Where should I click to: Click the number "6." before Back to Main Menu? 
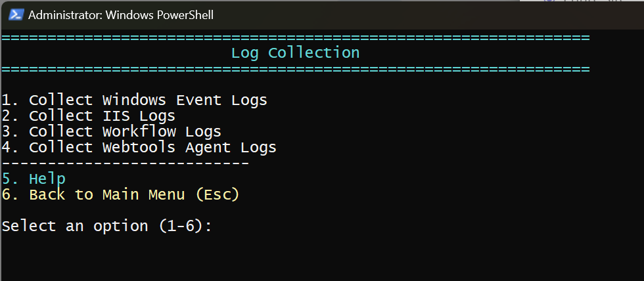[11, 194]
